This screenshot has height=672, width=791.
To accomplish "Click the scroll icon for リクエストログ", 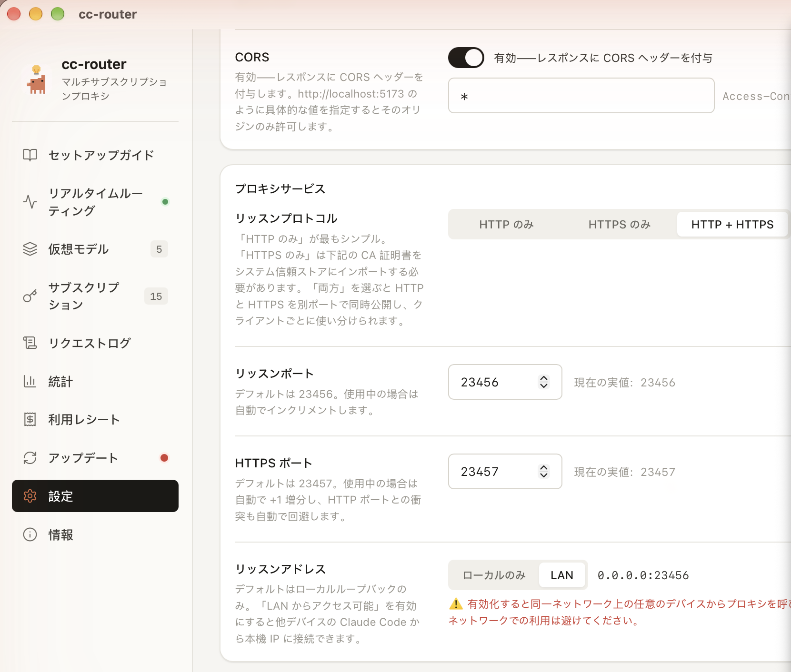I will click(x=30, y=343).
